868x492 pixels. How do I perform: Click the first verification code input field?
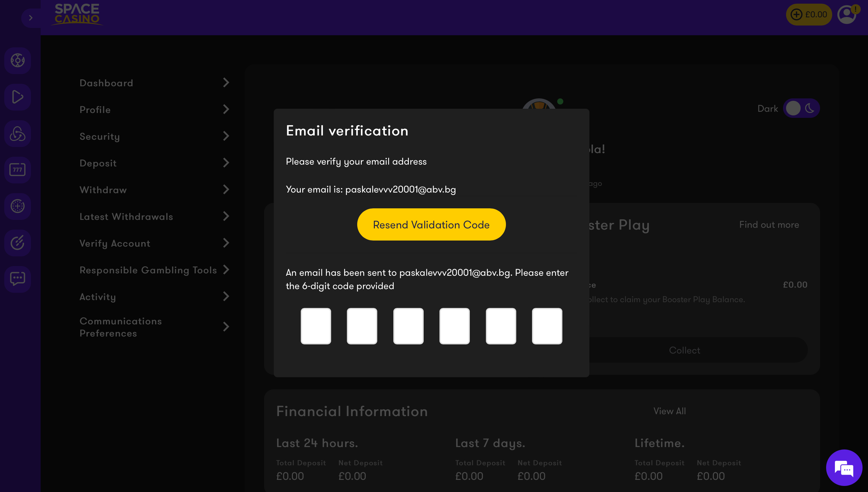(315, 326)
